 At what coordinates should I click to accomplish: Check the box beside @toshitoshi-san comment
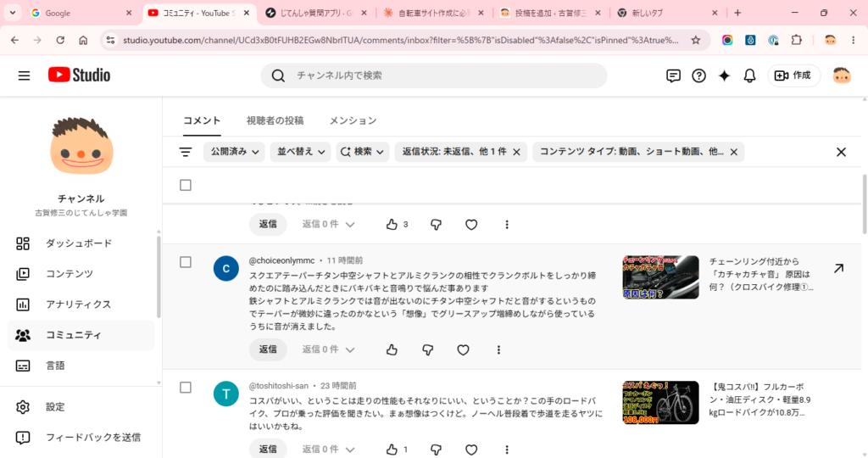point(186,387)
